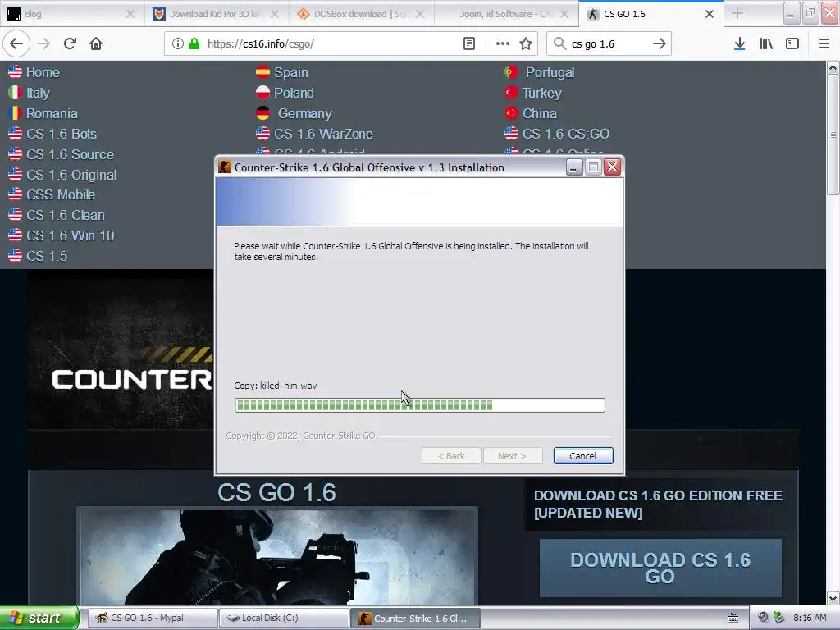
Task: Show site information via the info icon
Action: click(178, 44)
